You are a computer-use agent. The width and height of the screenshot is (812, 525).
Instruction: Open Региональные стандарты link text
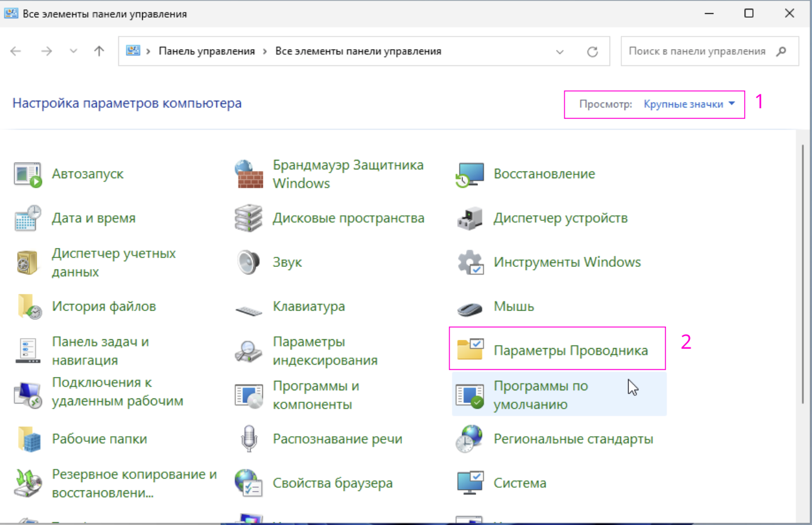(x=574, y=439)
